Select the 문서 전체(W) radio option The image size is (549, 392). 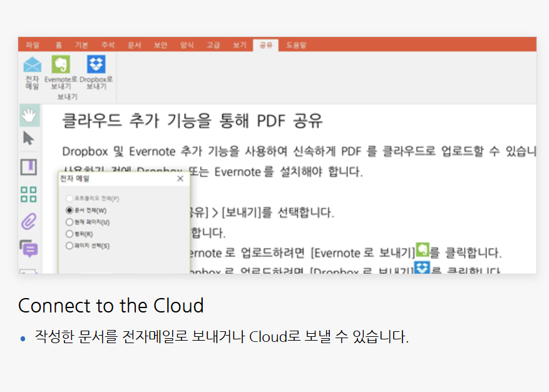coord(69,210)
